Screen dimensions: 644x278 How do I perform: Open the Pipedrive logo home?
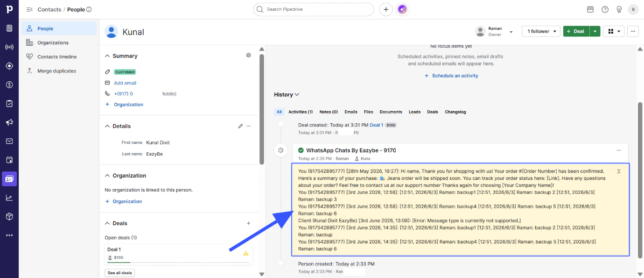(9, 9)
